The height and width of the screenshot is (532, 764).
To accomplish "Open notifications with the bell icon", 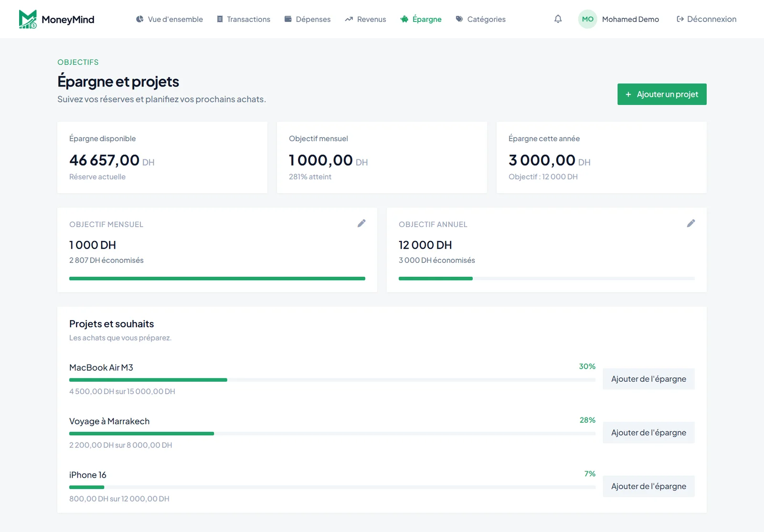I will click(558, 19).
